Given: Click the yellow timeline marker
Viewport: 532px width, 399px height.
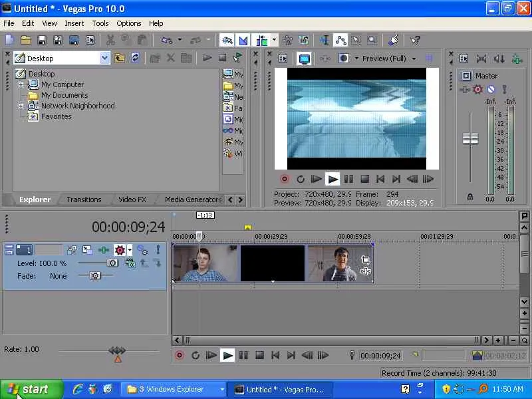Looking at the screenshot, I should pos(247,227).
